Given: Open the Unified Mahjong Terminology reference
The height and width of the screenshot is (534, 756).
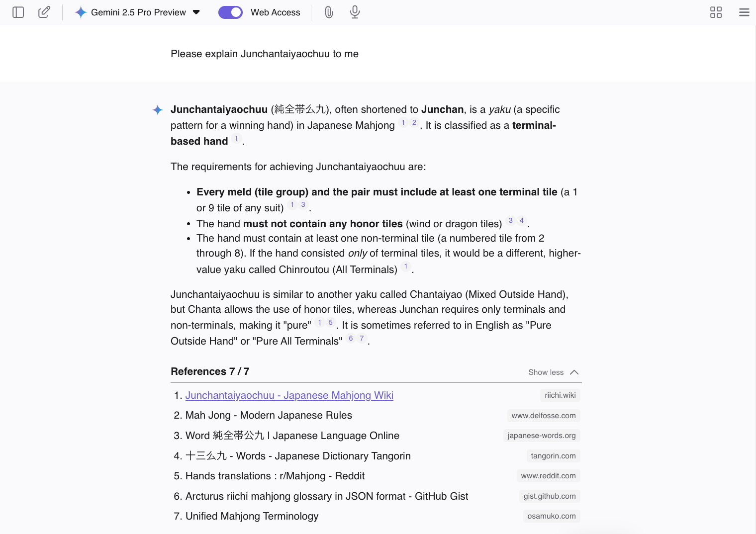Looking at the screenshot, I should [x=252, y=516].
